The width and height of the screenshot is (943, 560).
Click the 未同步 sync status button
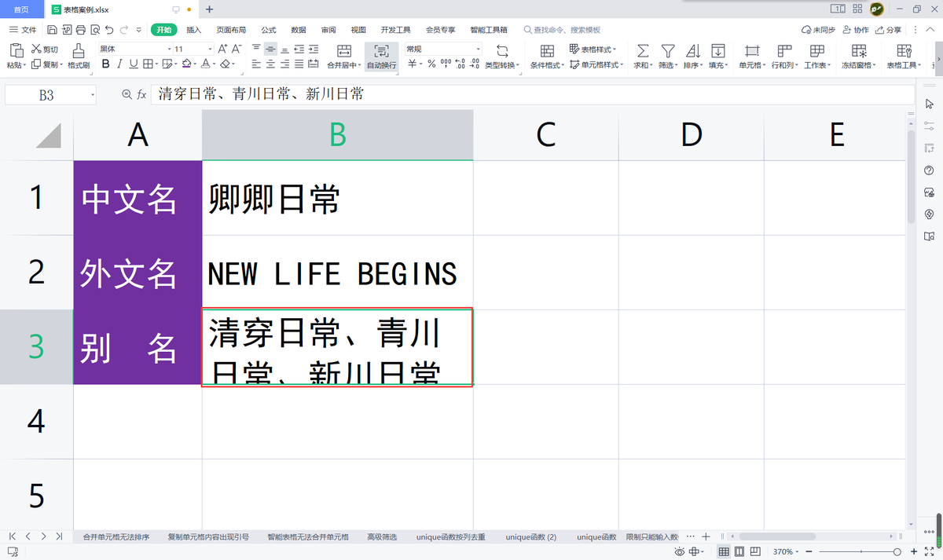pyautogui.click(x=818, y=30)
